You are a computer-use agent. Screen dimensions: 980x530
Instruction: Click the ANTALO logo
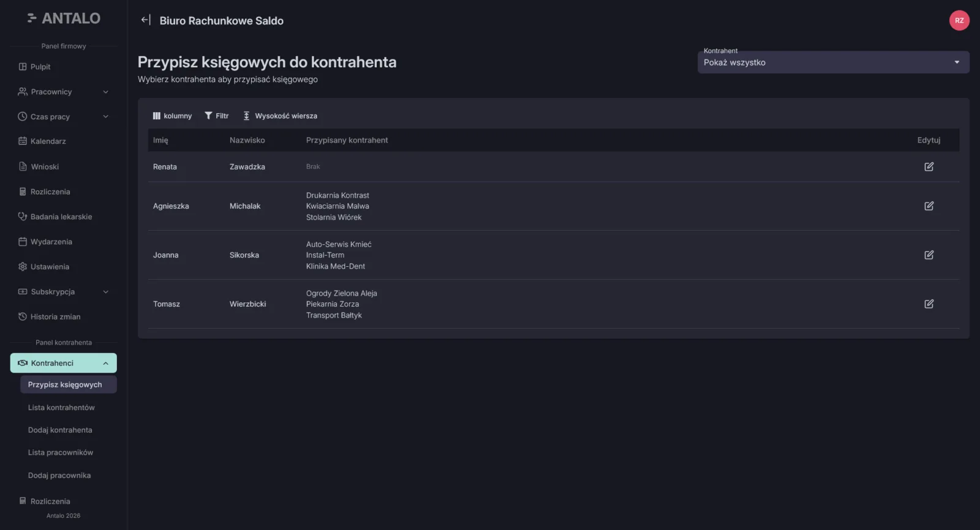coord(64,18)
